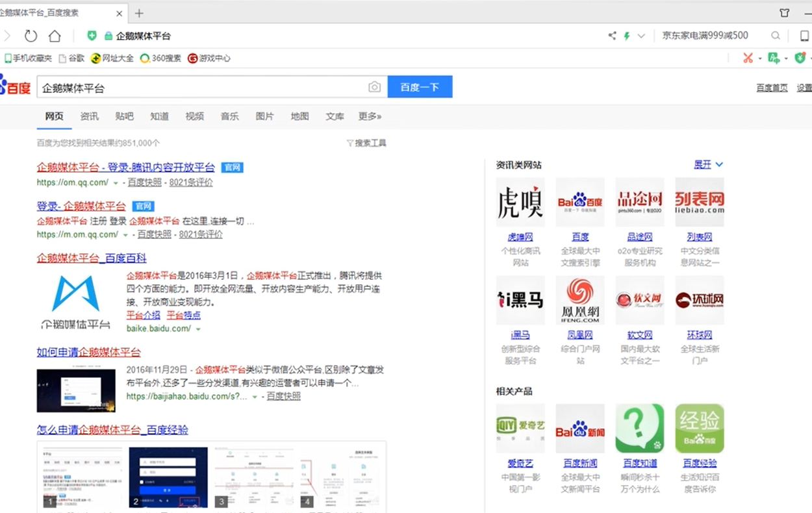Open new tab with plus icon
This screenshot has height=513, width=812.
(x=139, y=13)
